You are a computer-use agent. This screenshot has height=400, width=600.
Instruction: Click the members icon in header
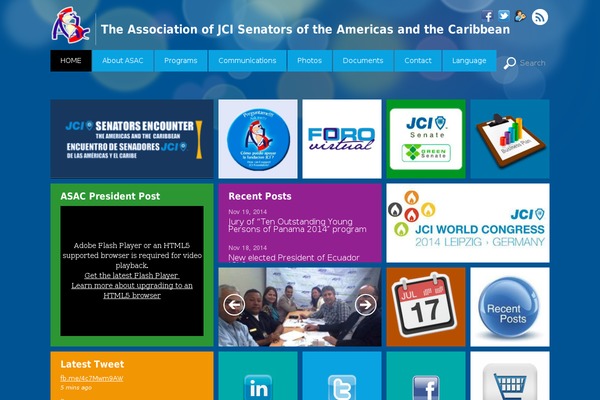pyautogui.click(x=520, y=16)
